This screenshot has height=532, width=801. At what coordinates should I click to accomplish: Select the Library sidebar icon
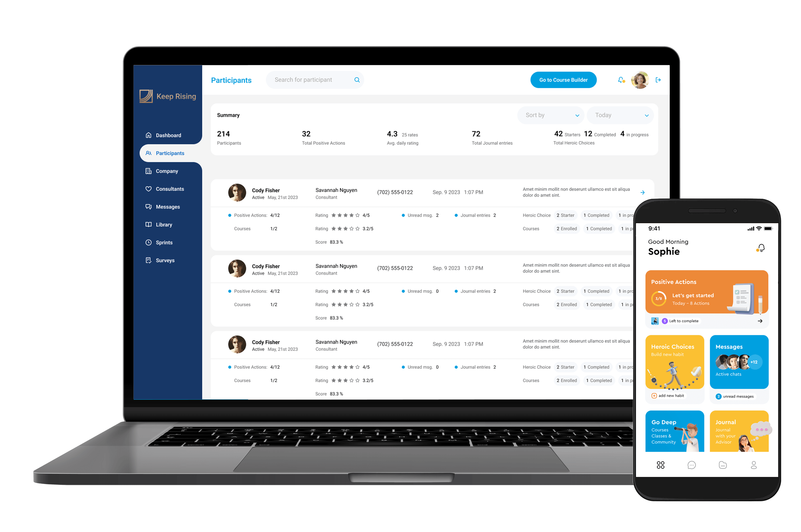[148, 224]
